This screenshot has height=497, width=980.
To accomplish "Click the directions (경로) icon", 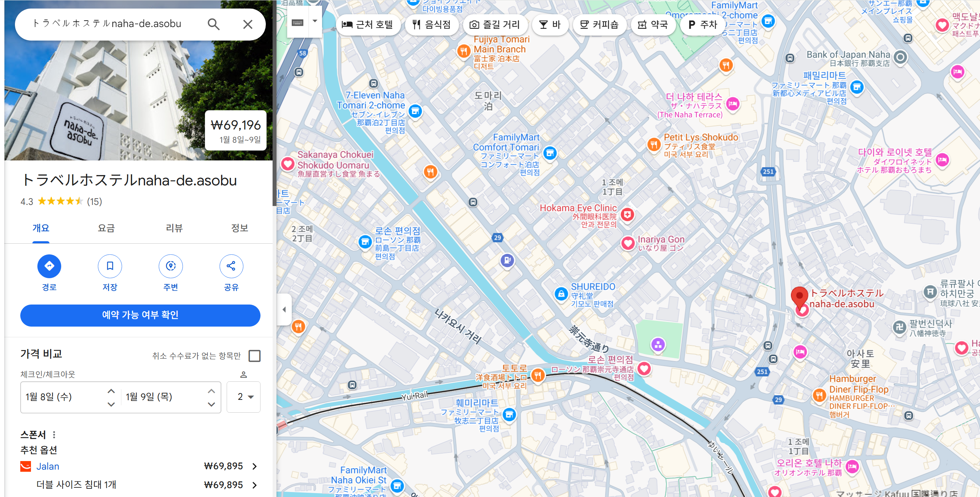I will tap(49, 266).
